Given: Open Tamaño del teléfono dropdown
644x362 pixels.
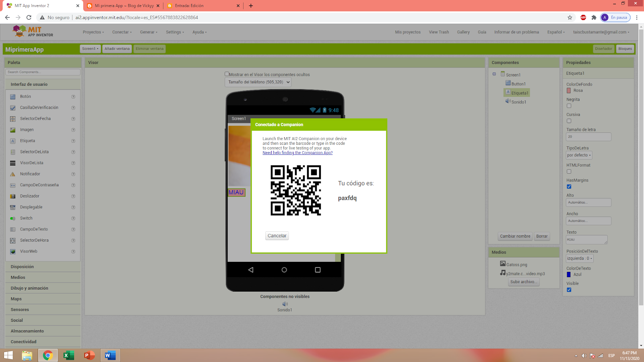Looking at the screenshot, I should click(258, 82).
